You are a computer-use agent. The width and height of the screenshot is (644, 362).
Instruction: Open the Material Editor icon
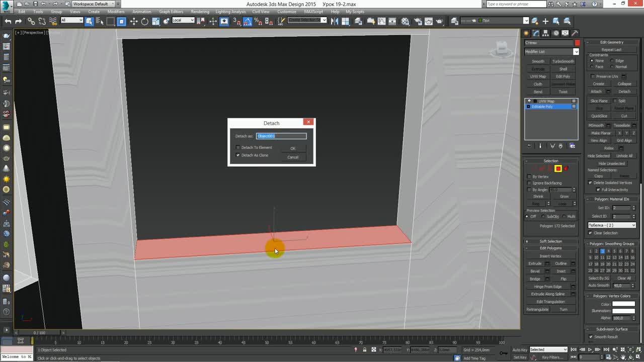click(406, 21)
